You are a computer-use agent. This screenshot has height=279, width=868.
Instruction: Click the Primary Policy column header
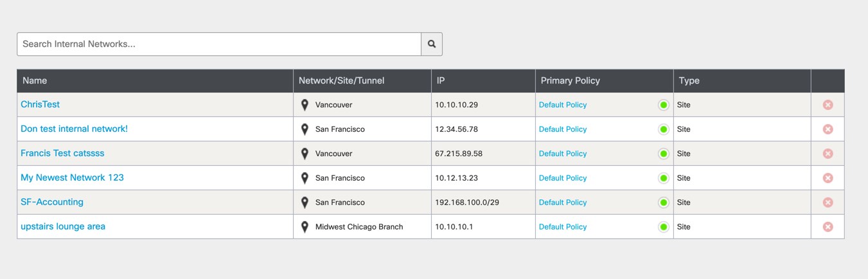click(x=570, y=81)
